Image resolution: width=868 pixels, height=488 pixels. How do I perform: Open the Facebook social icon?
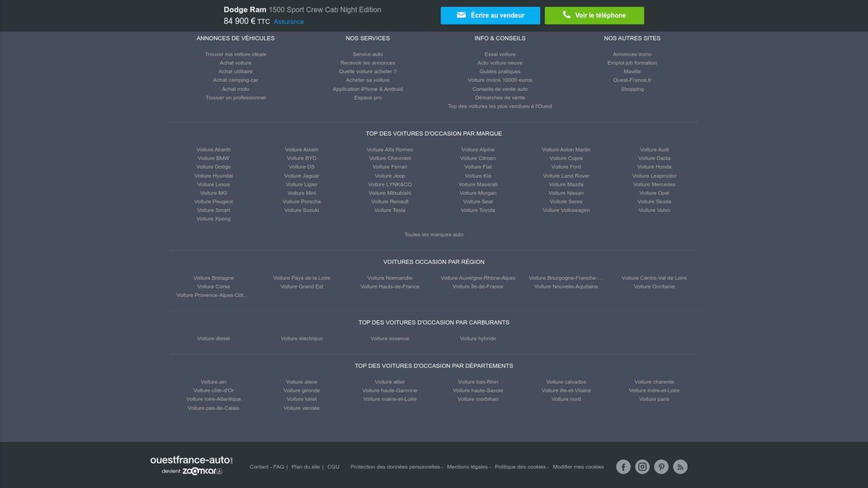tap(623, 467)
